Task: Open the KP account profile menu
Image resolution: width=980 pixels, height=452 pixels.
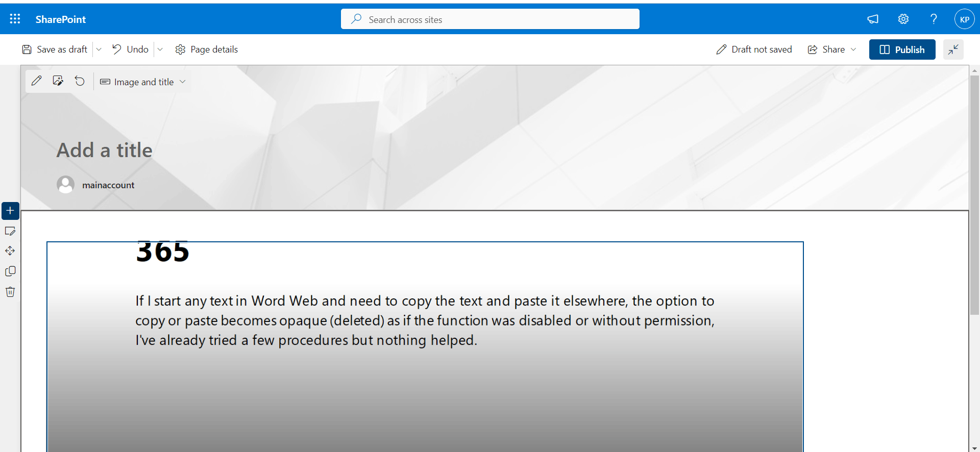Action: pyautogui.click(x=964, y=19)
